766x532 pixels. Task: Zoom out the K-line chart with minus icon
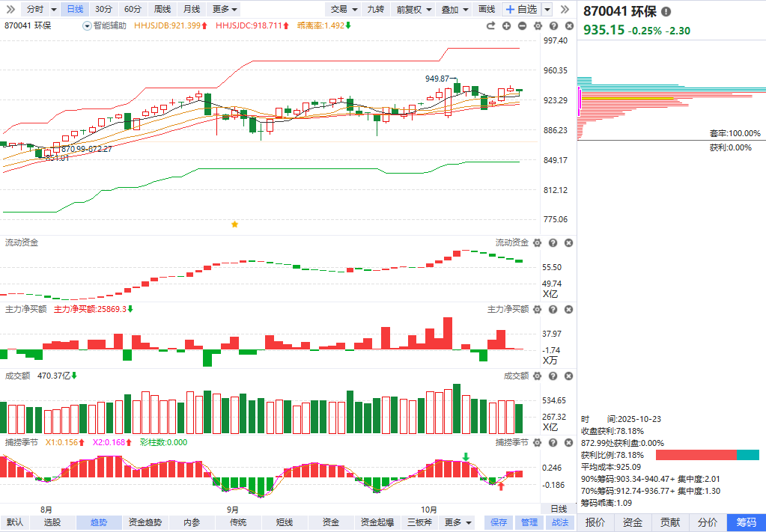(x=521, y=25)
